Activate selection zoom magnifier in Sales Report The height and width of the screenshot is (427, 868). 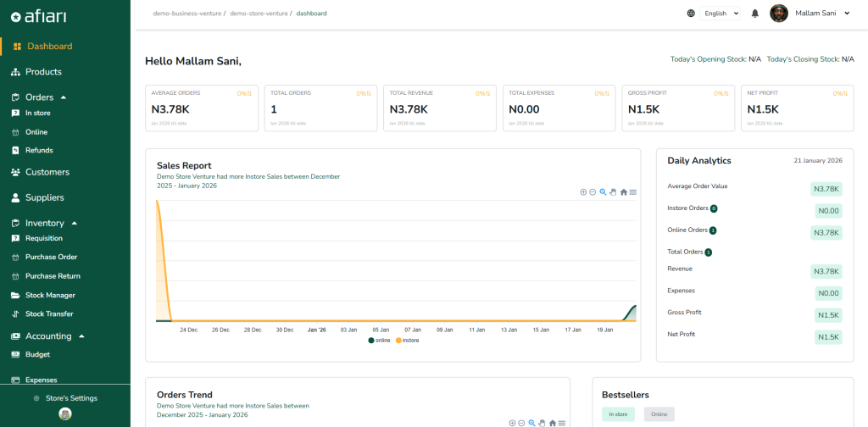pos(603,192)
